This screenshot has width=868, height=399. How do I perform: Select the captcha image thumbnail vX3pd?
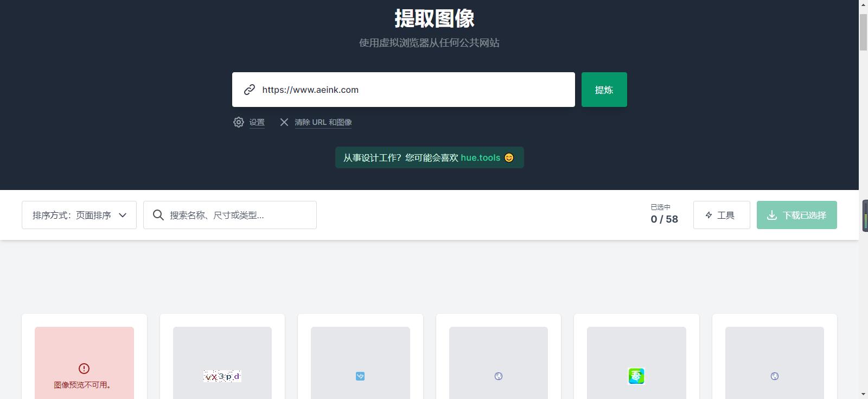pyautogui.click(x=222, y=376)
